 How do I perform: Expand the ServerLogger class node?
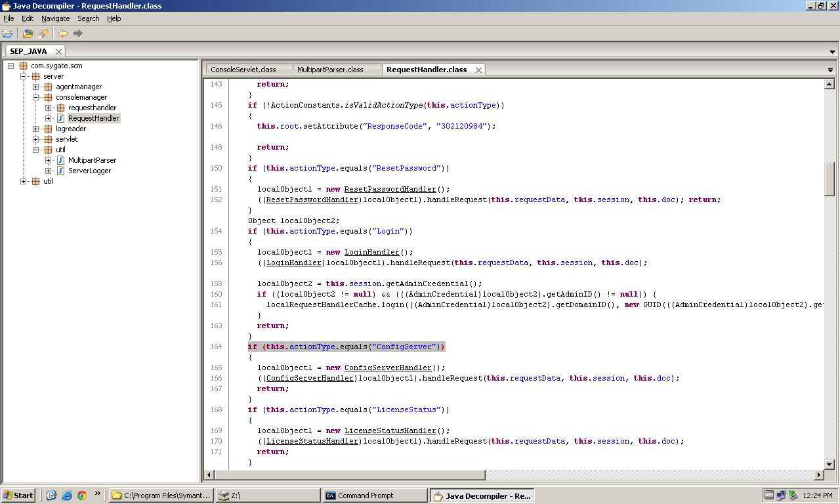point(49,171)
